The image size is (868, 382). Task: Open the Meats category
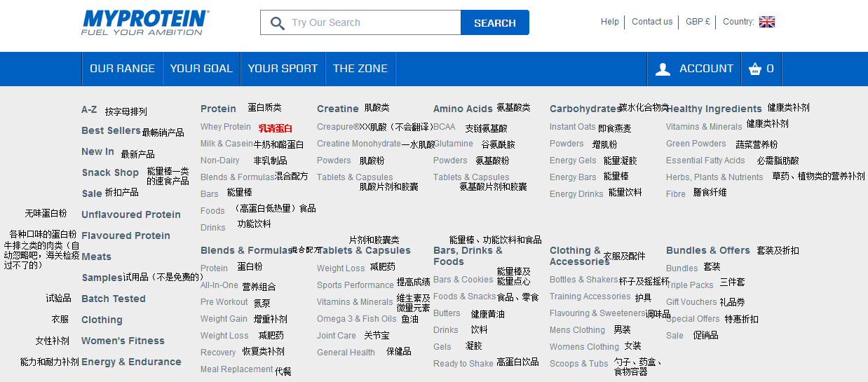(x=96, y=257)
